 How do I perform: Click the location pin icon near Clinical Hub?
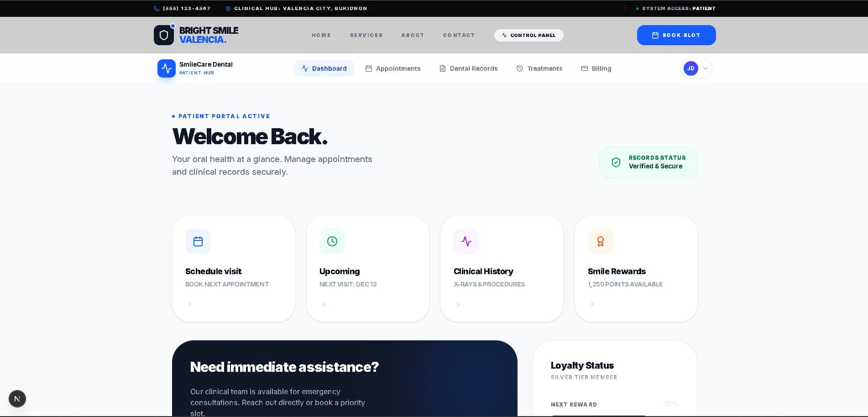pos(228,8)
